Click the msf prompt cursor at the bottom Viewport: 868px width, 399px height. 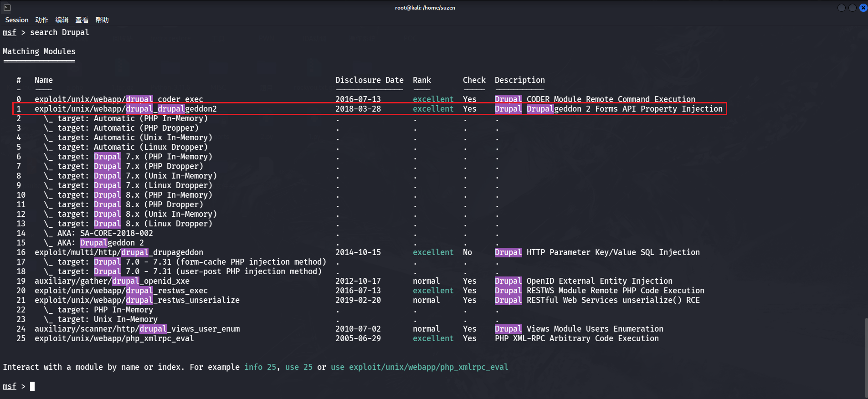tap(32, 386)
